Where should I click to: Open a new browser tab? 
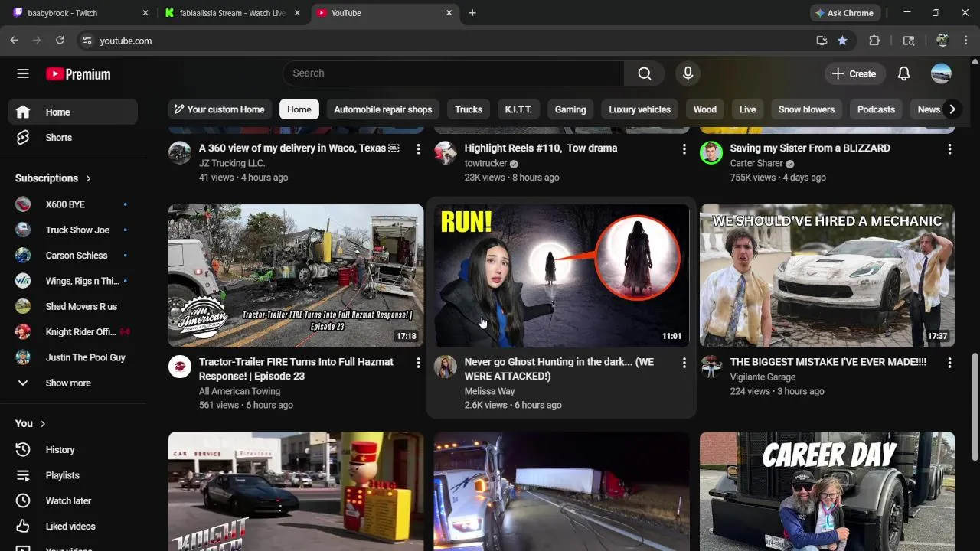pyautogui.click(x=472, y=13)
